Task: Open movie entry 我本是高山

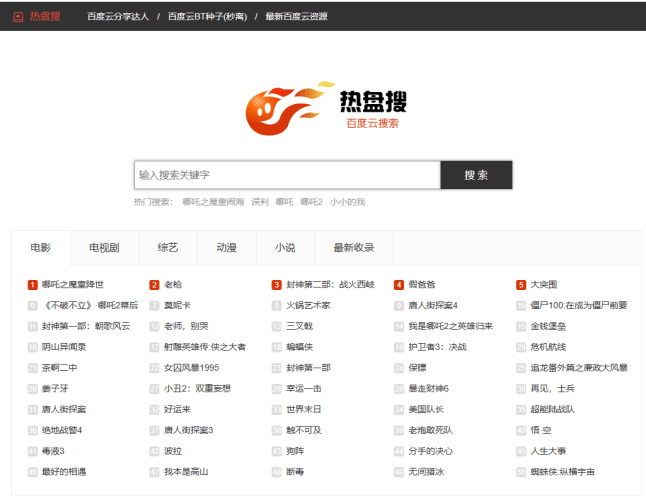Action: pos(186,472)
